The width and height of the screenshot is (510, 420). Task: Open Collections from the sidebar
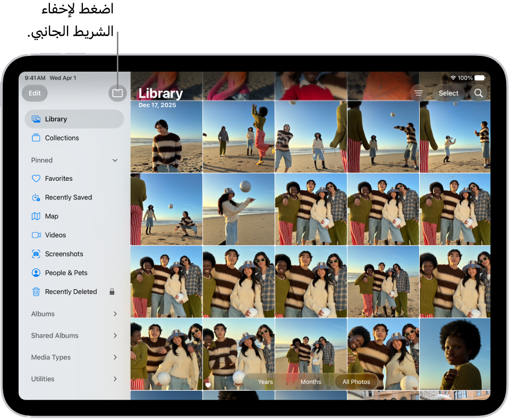click(x=74, y=138)
